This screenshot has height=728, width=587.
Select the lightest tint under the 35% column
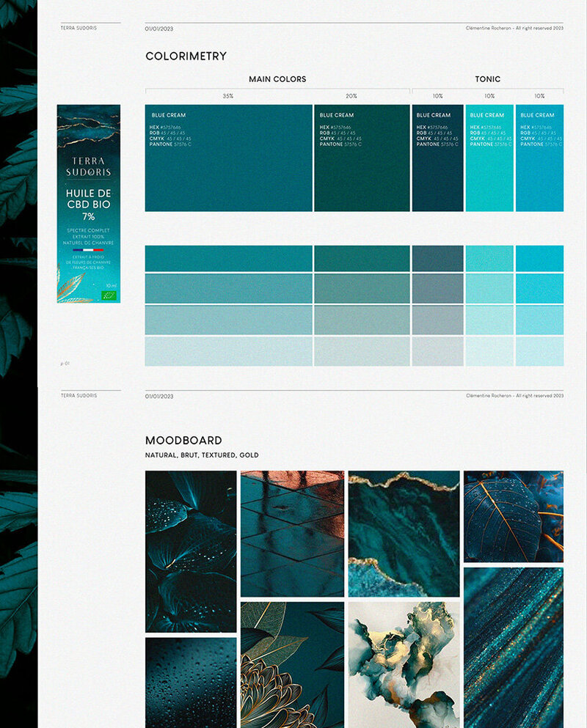click(228, 351)
